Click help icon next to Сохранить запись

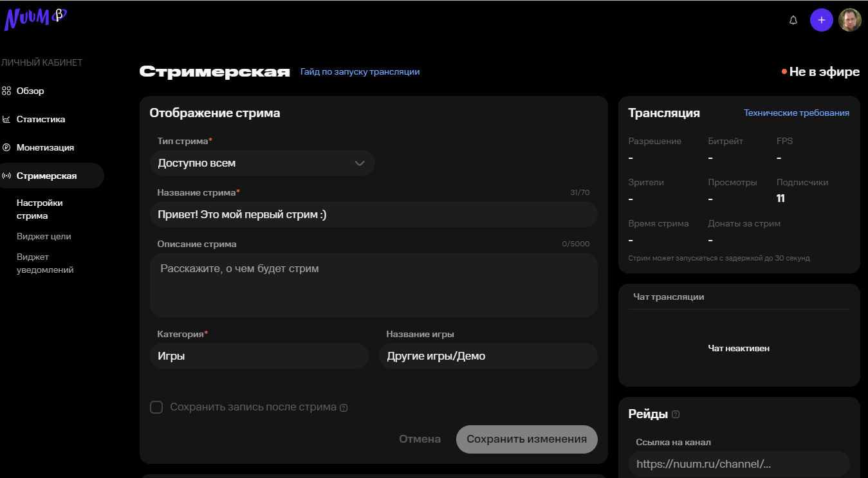(x=344, y=408)
